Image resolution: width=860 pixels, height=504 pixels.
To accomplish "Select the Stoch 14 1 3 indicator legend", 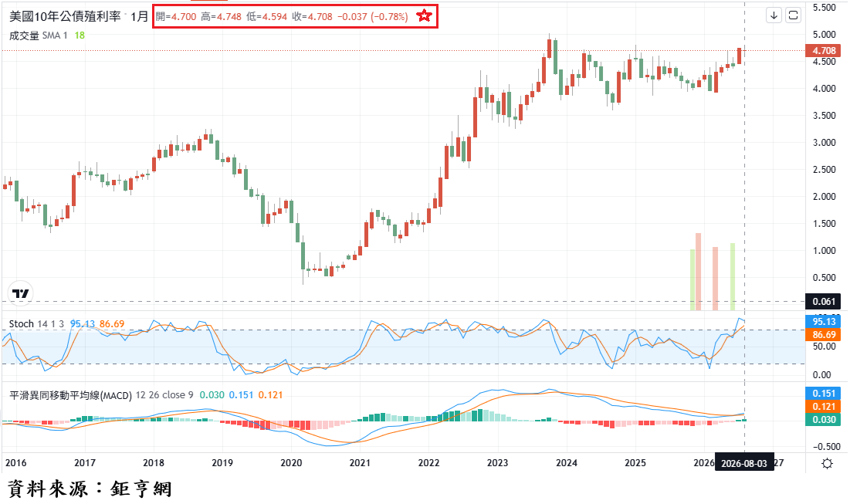I will (36, 324).
